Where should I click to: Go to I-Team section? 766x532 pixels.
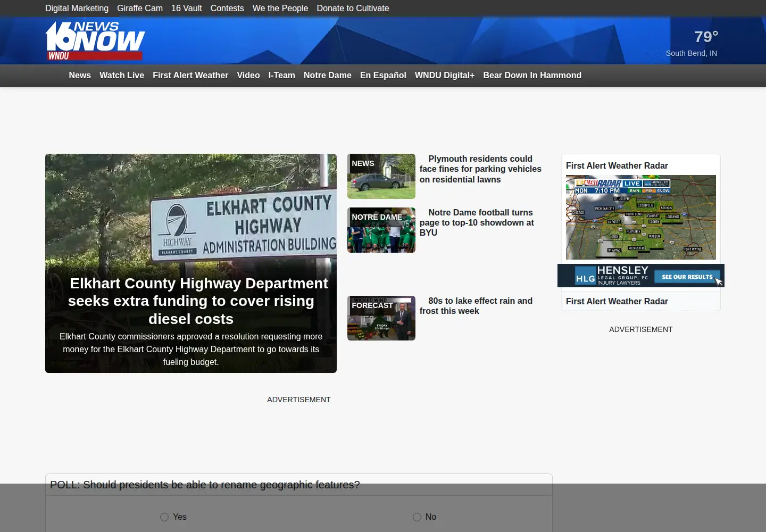click(282, 76)
